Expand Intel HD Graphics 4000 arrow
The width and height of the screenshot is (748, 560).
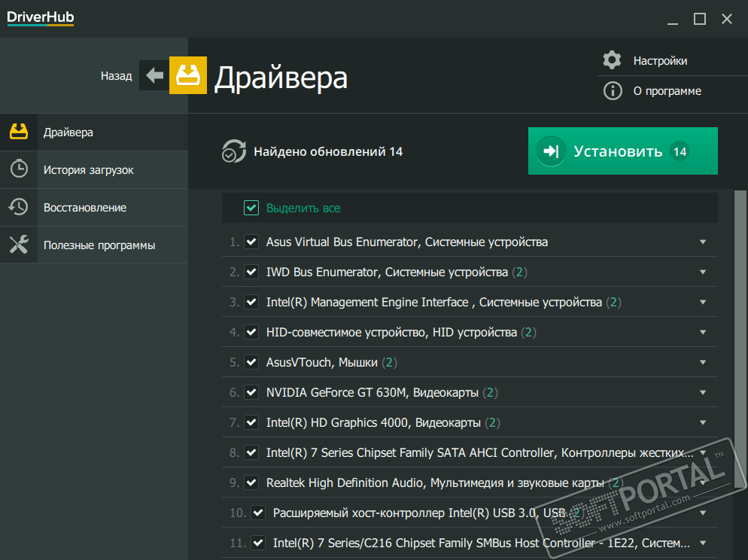coord(703,422)
